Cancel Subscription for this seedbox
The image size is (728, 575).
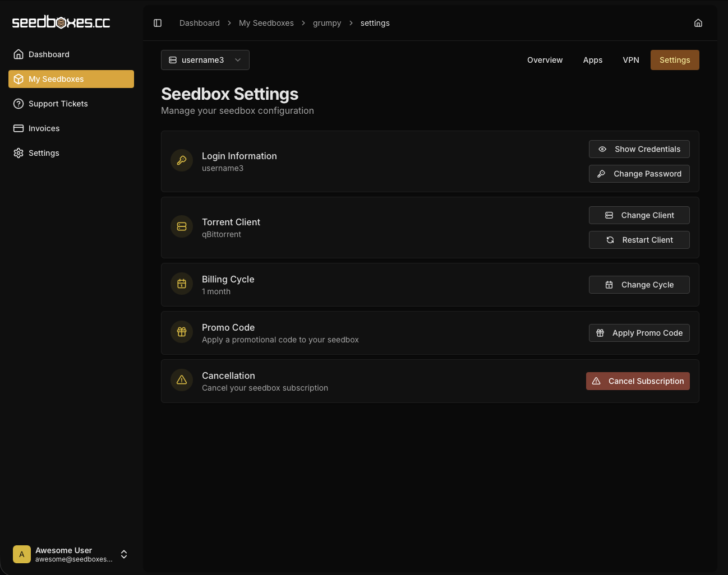point(638,381)
